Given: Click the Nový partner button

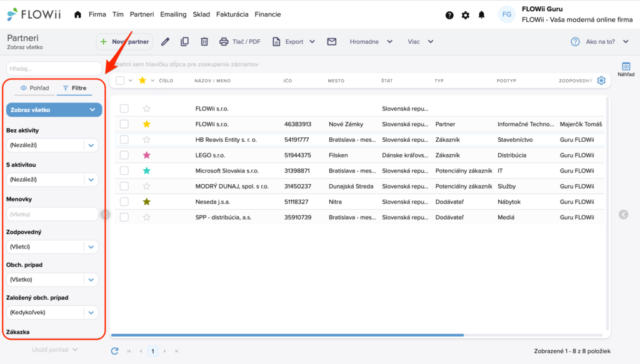Looking at the screenshot, I should click(124, 42).
